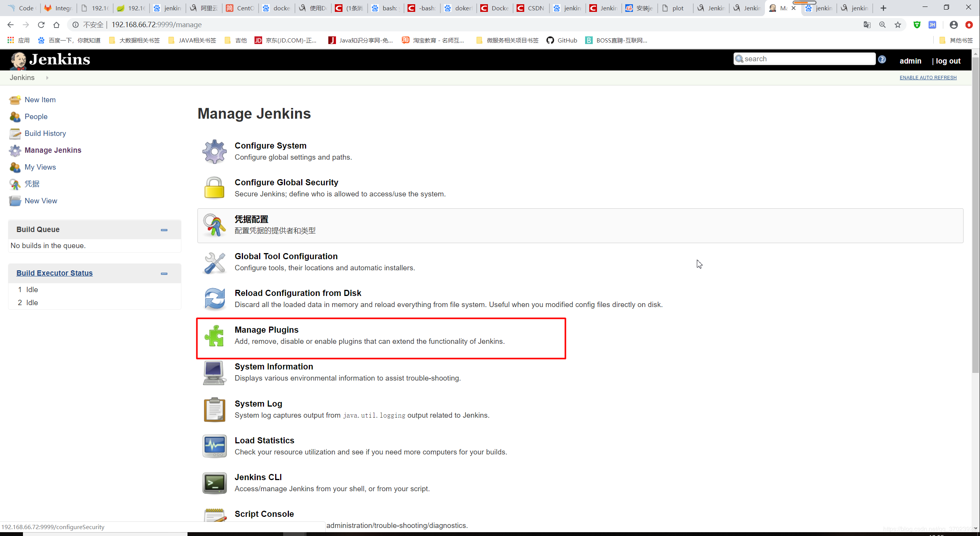
Task: Click the Global Tool Configuration wrench icon
Action: 214,262
